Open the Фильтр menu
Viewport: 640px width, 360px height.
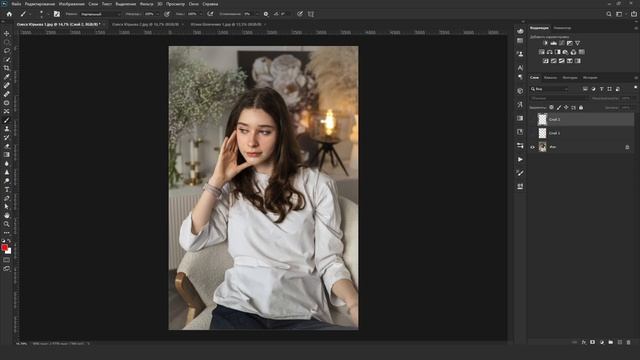146,4
